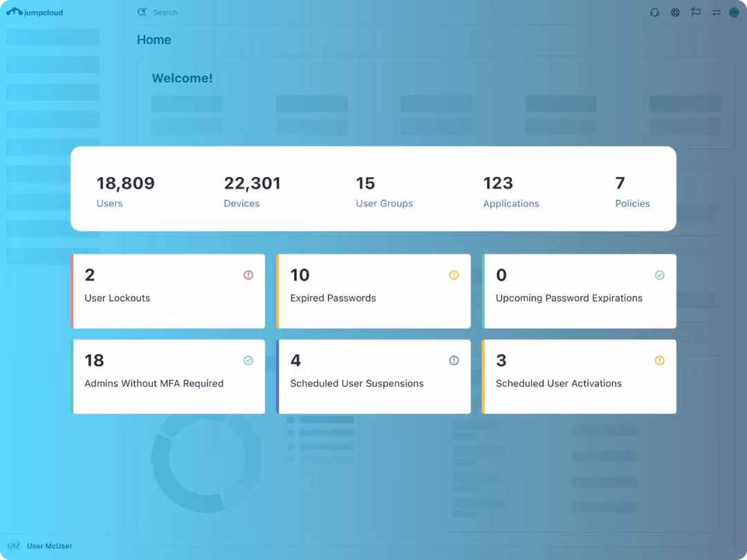Screen dimensions: 747x560
Task: Click the yellow icon on Scheduled User Activations
Action: 659,360
